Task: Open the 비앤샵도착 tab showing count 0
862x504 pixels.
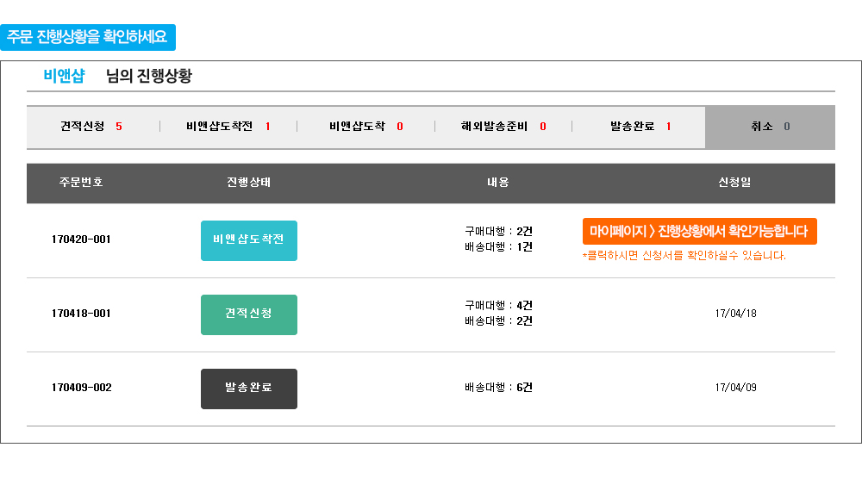Action: pos(365,127)
